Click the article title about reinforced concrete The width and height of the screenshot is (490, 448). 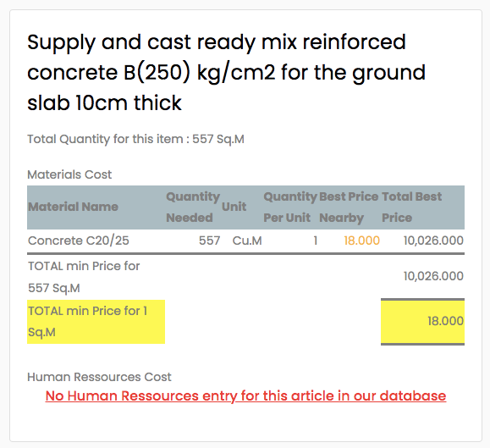pyautogui.click(x=226, y=72)
